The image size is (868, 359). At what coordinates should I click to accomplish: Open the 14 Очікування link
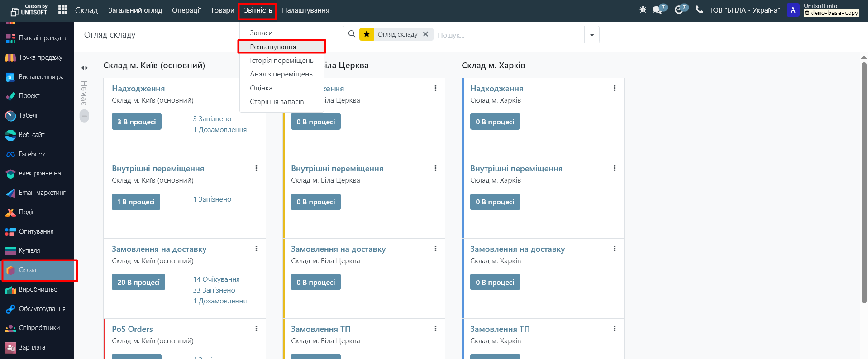click(x=216, y=279)
